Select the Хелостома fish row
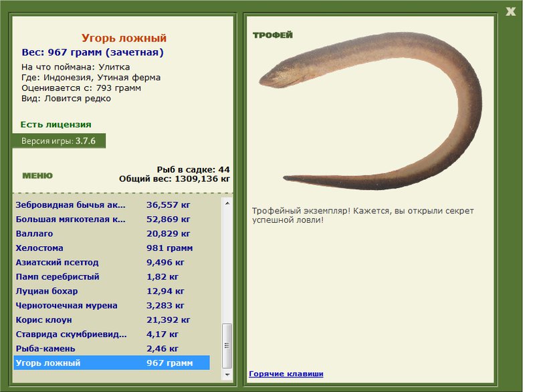The width and height of the screenshot is (535, 392). point(112,248)
